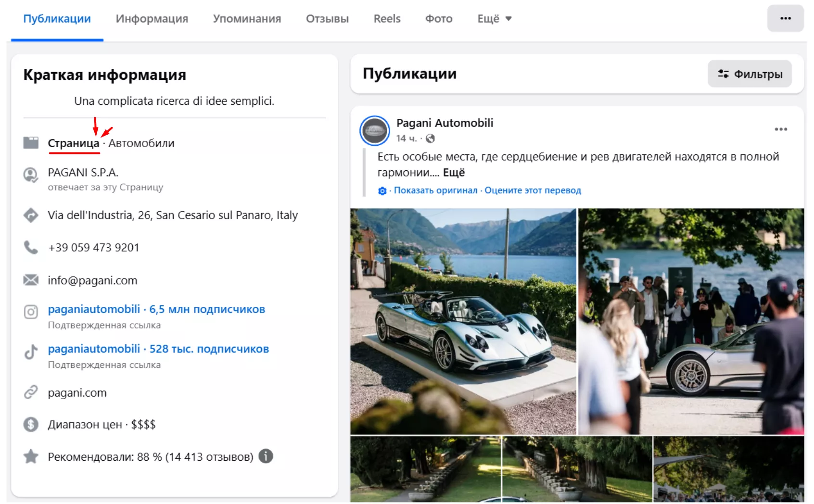Click the page category flag icon
Image resolution: width=814 pixels, height=504 pixels.
click(31, 143)
